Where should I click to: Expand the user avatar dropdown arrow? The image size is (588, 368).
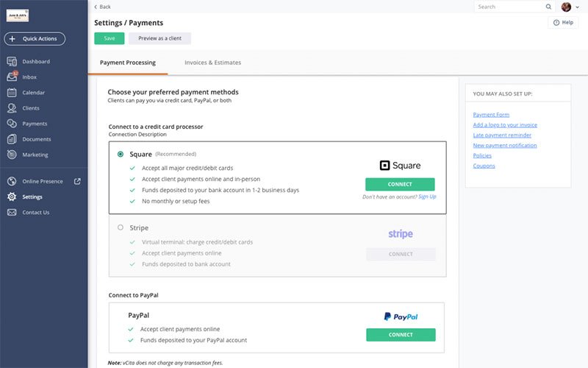tap(577, 7)
